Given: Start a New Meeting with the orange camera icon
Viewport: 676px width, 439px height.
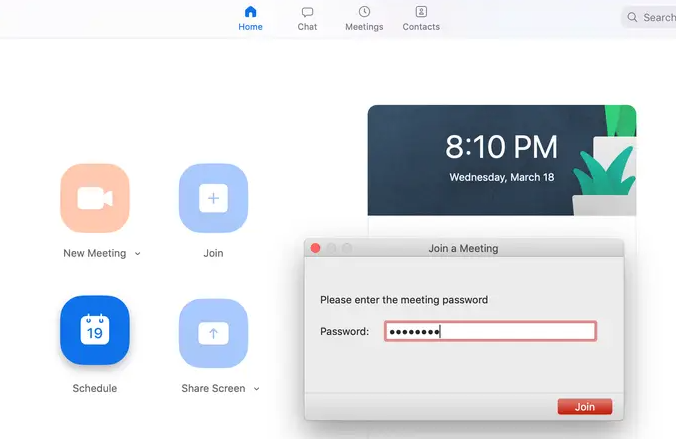Looking at the screenshot, I should (x=95, y=198).
